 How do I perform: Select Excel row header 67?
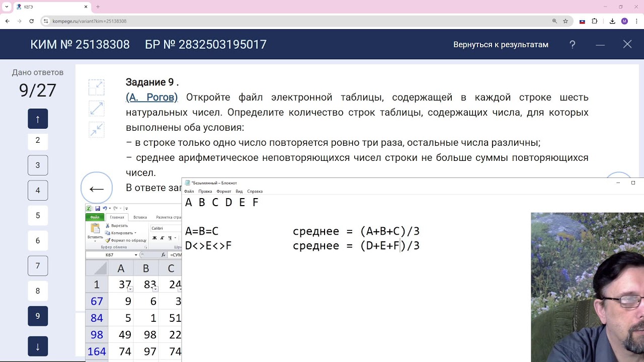tap(97, 301)
